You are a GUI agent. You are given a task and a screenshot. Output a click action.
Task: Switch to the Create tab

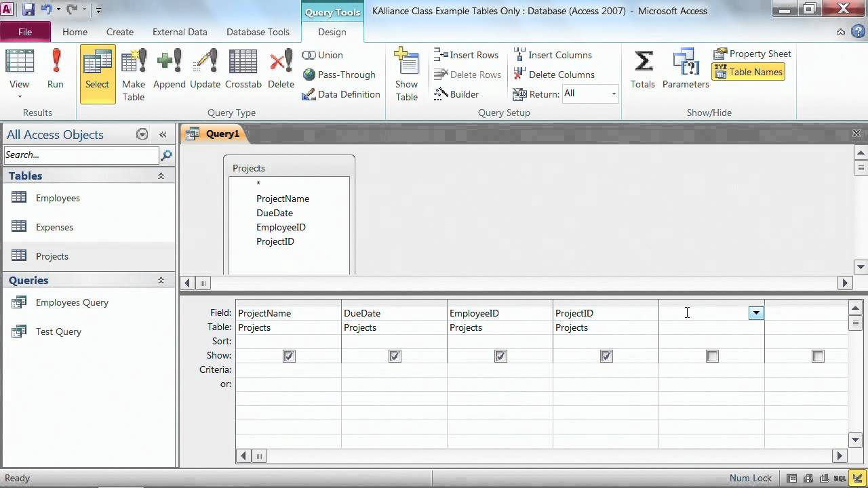coord(120,32)
